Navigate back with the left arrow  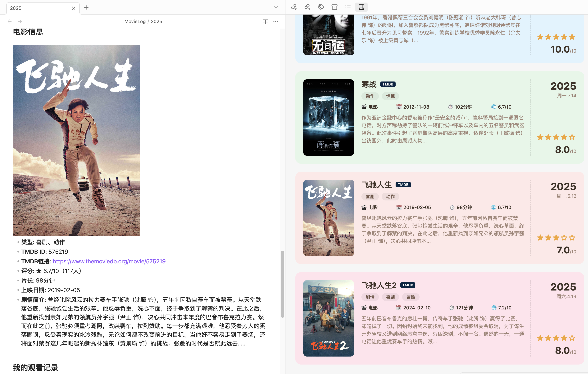9,21
